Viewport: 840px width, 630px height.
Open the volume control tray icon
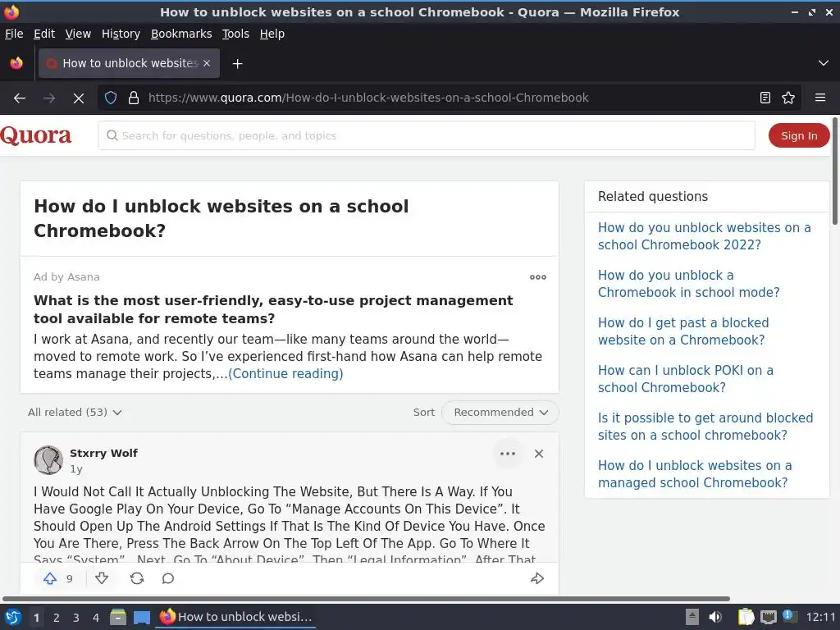coord(715,617)
